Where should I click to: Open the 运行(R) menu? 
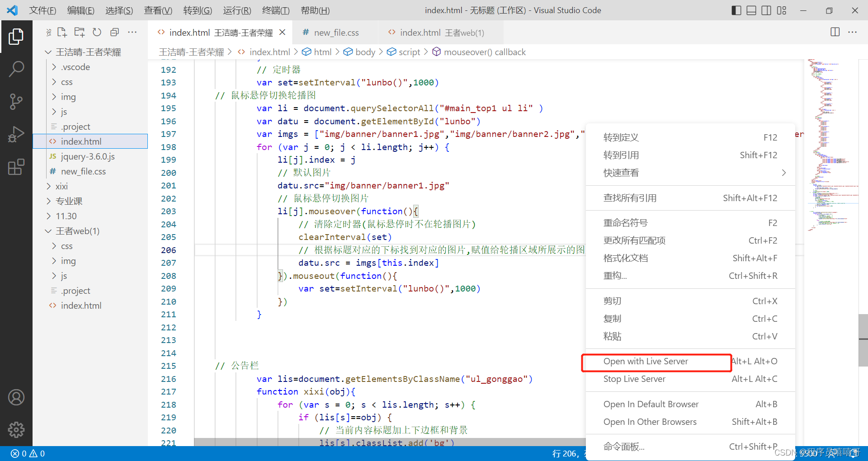point(237,10)
